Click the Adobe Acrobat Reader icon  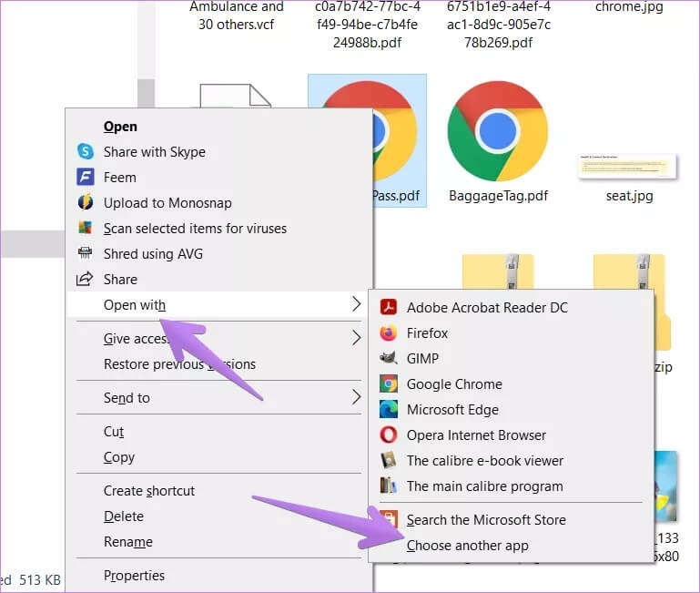tap(389, 308)
